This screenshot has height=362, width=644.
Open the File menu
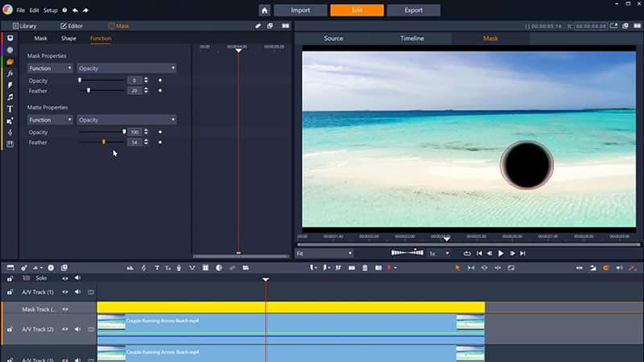coord(21,10)
